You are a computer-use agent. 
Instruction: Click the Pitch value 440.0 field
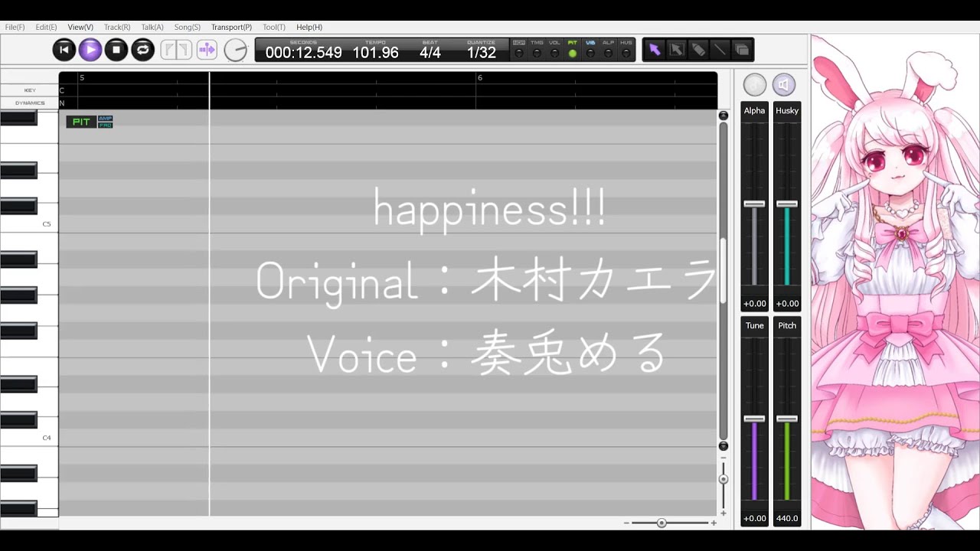coord(787,518)
